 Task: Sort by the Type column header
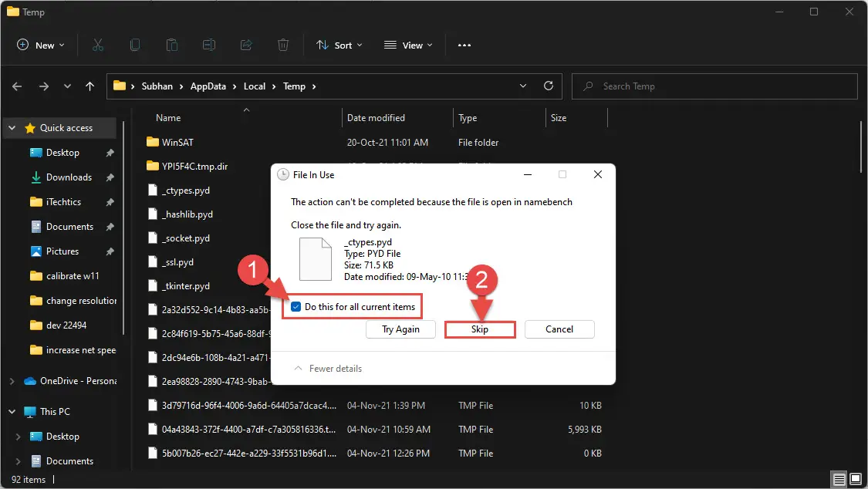[x=468, y=118]
